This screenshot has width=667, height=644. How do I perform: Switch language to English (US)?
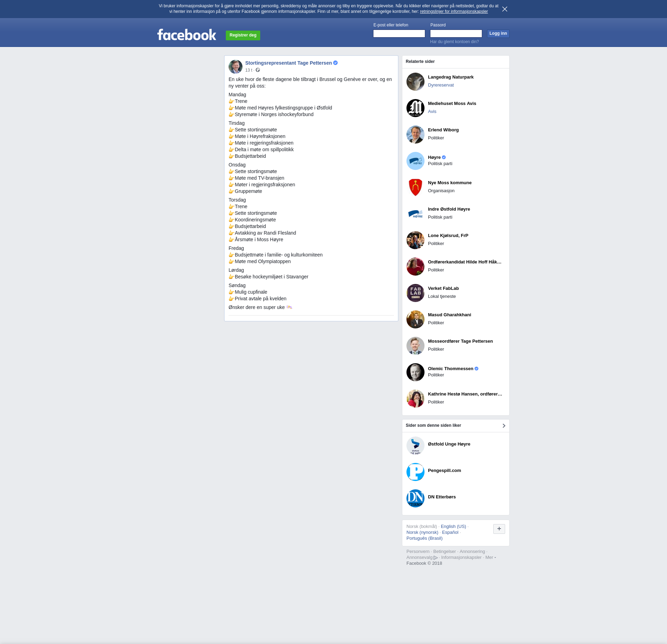(x=453, y=527)
